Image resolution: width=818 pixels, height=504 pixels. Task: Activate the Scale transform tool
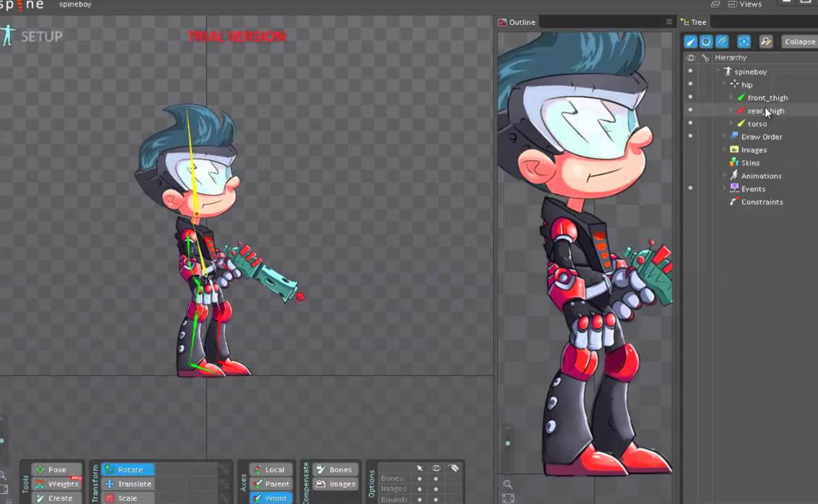pyautogui.click(x=128, y=498)
